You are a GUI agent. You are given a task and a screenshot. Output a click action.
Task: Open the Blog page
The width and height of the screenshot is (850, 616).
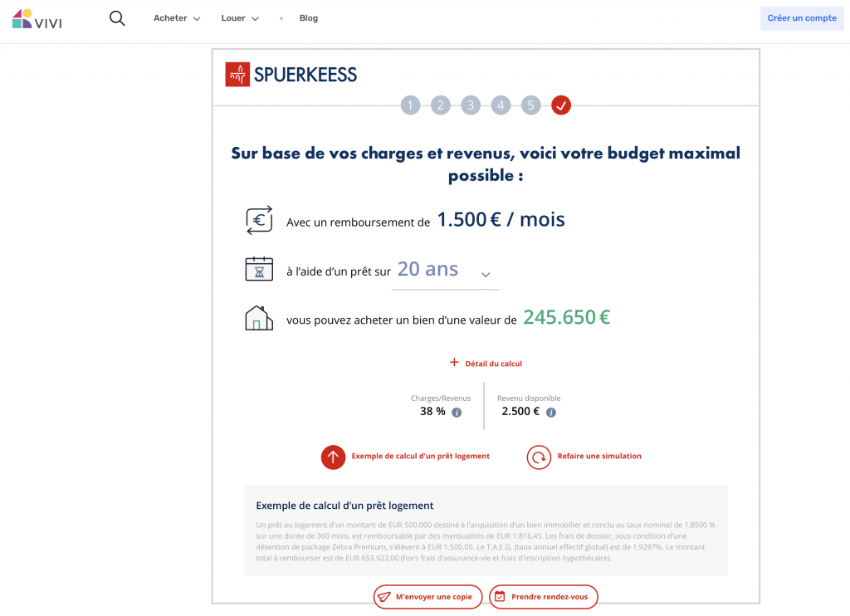click(309, 18)
